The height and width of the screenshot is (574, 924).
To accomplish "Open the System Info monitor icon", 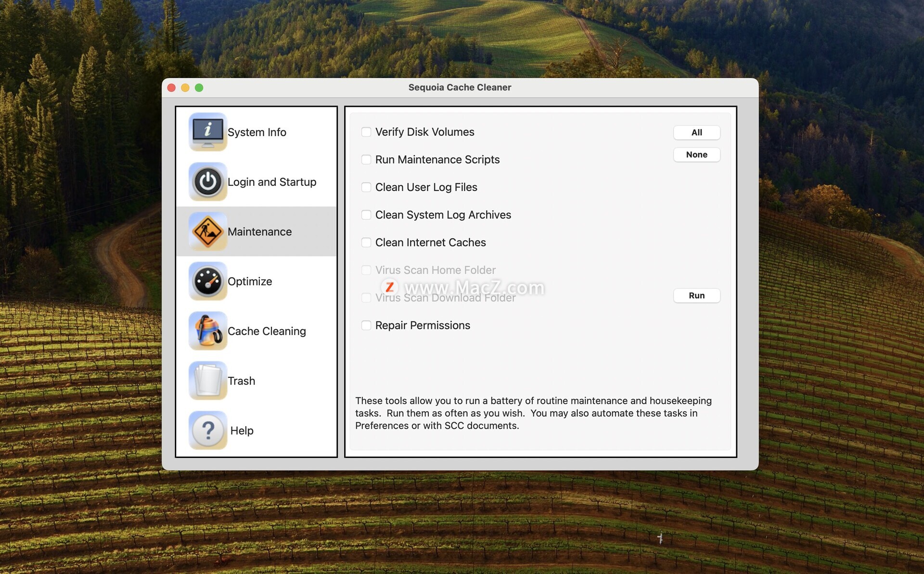I will coord(208,132).
